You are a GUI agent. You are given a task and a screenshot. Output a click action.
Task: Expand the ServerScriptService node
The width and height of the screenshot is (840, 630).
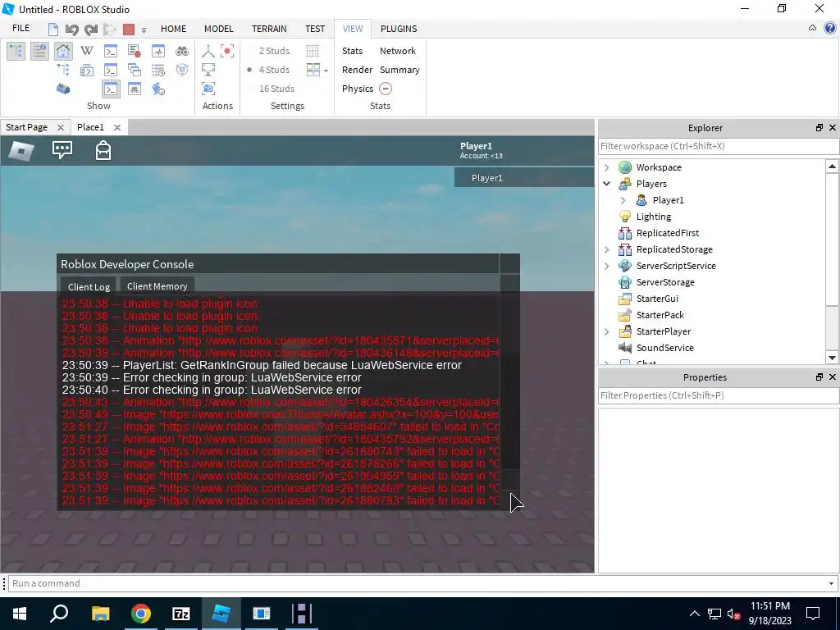pos(607,266)
